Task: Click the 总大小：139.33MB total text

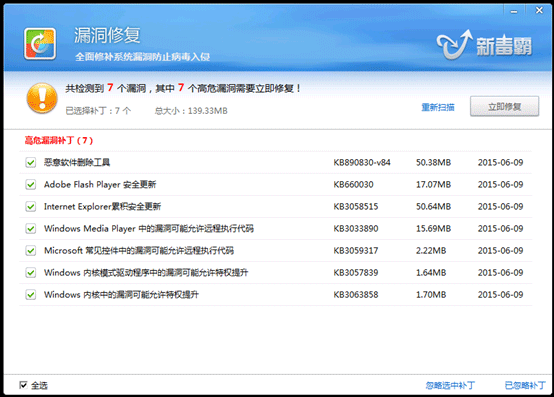Action: point(191,111)
